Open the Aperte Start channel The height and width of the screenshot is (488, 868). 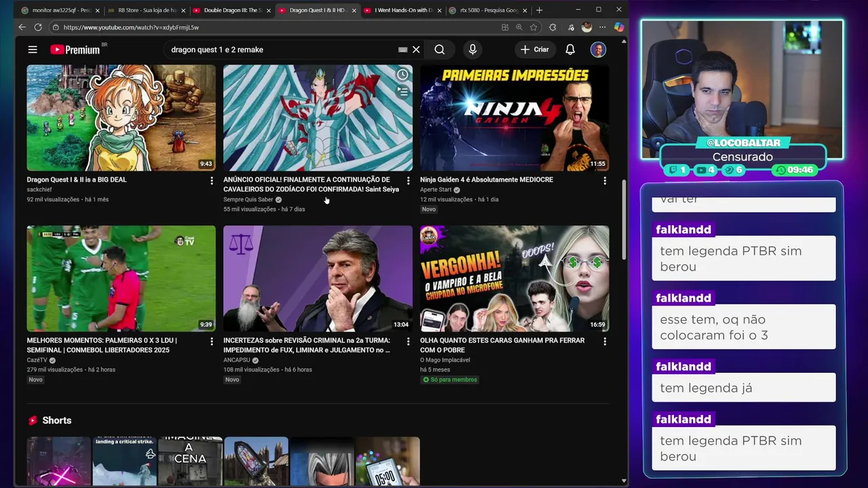tap(435, 190)
